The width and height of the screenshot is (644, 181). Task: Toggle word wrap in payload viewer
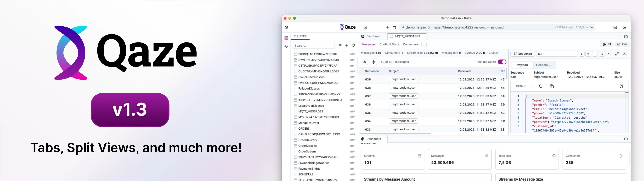pos(532,86)
